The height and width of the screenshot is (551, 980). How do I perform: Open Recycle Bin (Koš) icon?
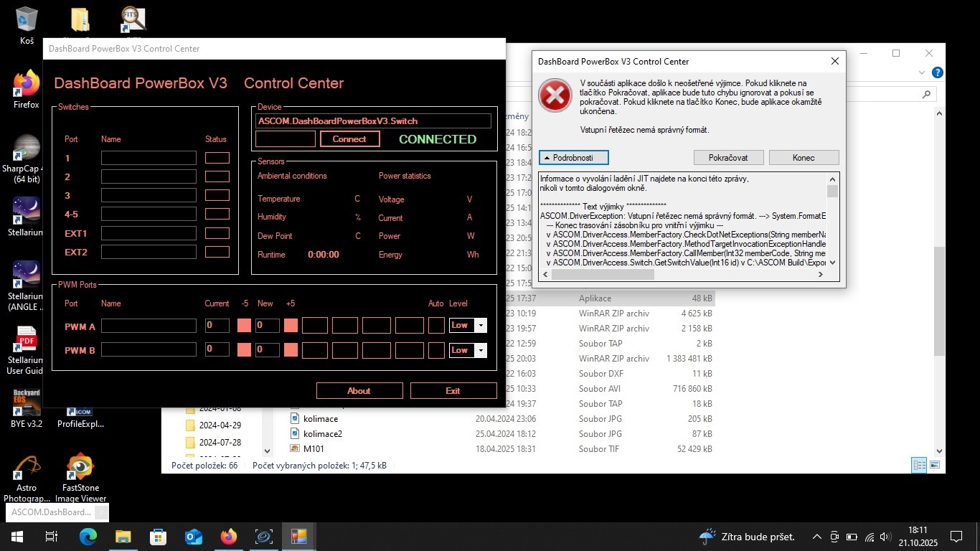(27, 20)
